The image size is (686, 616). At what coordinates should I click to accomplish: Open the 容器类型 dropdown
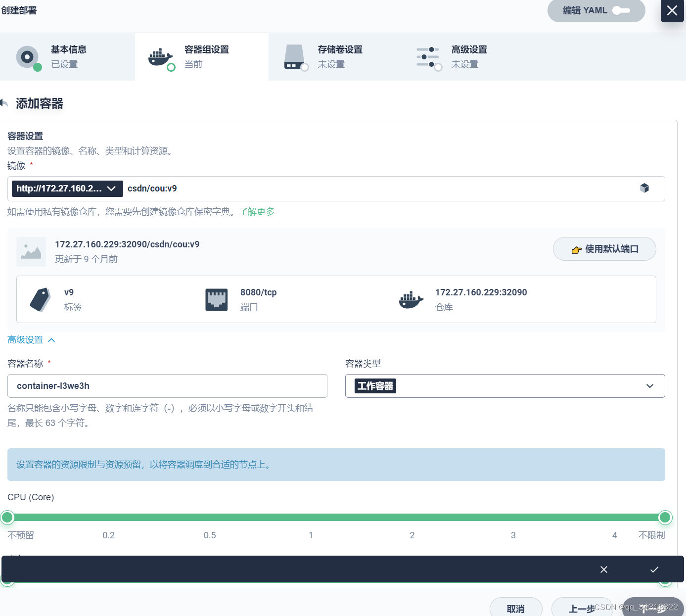point(505,386)
